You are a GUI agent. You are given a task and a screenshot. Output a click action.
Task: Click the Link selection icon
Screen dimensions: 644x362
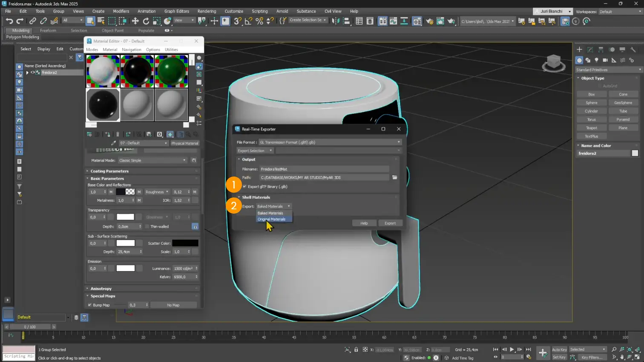tap(32, 21)
